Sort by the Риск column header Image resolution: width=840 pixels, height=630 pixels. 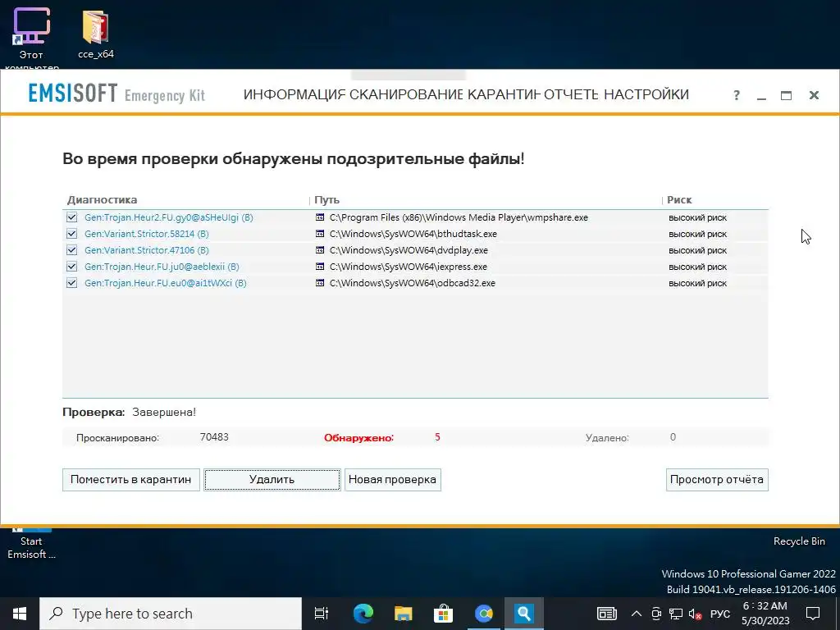point(679,200)
